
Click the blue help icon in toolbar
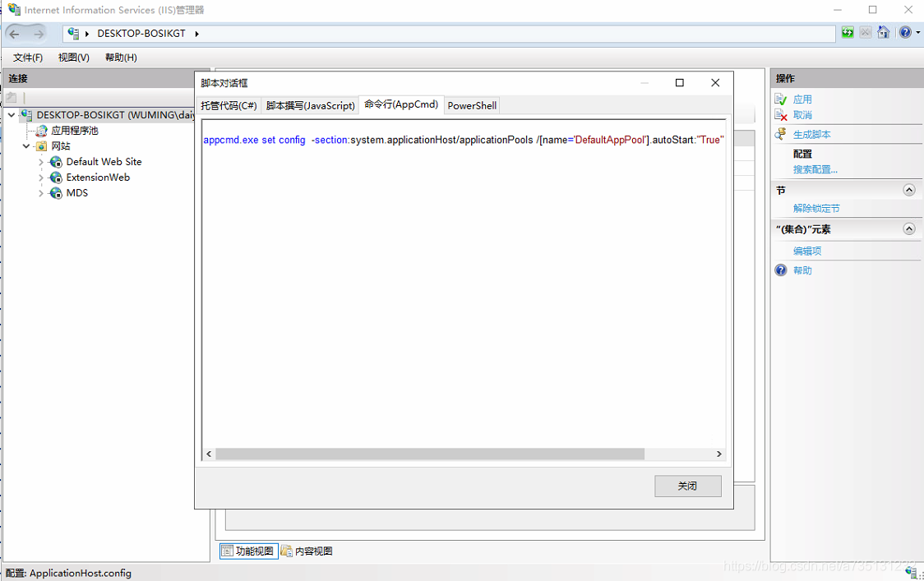click(905, 32)
